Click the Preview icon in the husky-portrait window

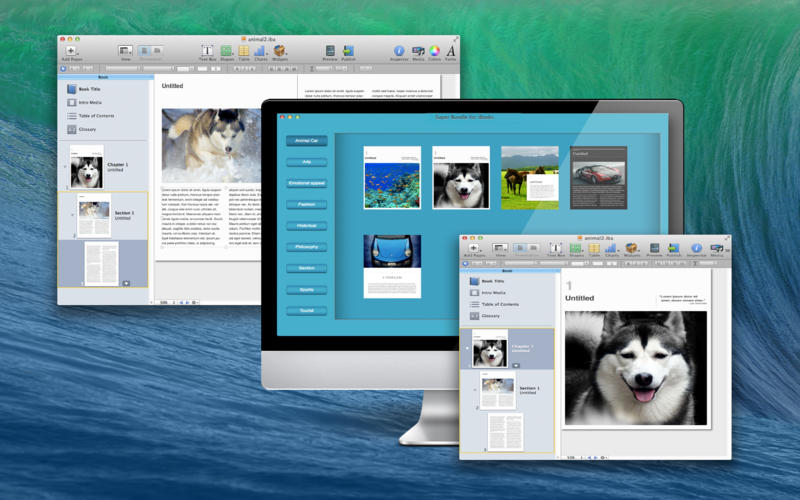tap(653, 248)
